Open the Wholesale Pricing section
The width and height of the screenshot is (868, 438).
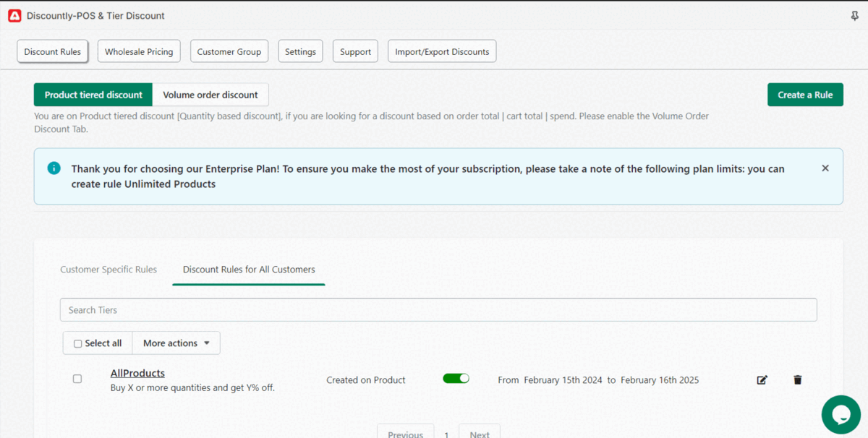click(x=139, y=52)
